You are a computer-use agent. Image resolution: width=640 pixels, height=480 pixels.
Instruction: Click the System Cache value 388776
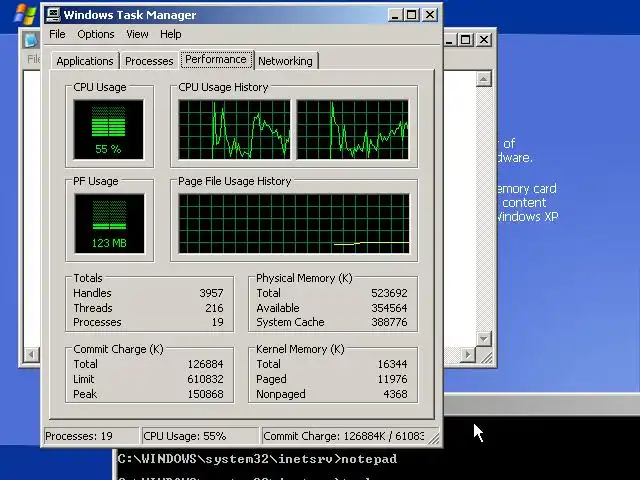[389, 322]
